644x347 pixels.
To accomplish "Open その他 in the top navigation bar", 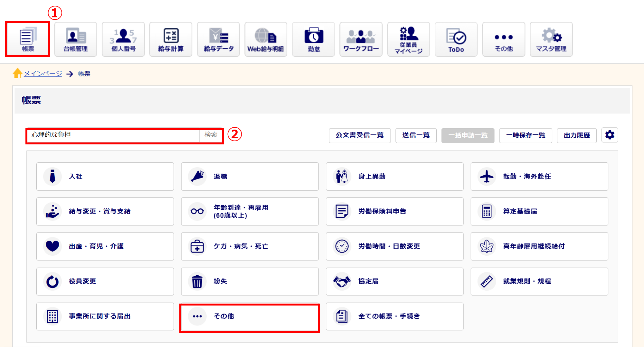I will [x=504, y=39].
